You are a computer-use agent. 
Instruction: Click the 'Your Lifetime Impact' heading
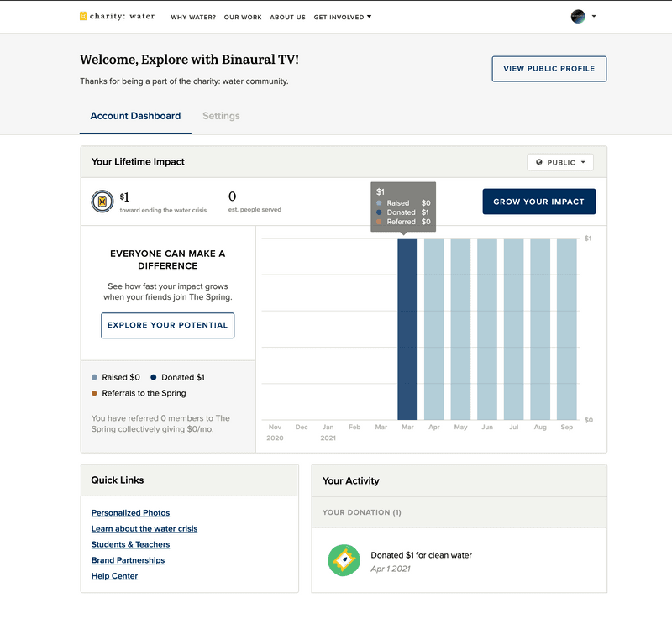138,161
